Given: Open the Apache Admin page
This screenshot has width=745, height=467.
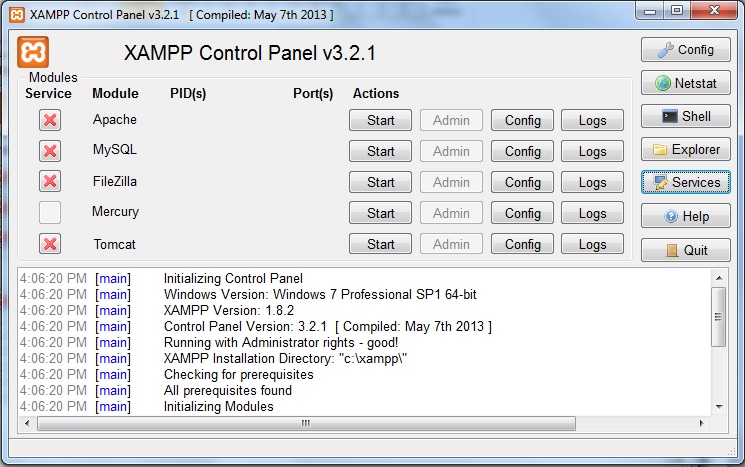Looking at the screenshot, I should 451,120.
